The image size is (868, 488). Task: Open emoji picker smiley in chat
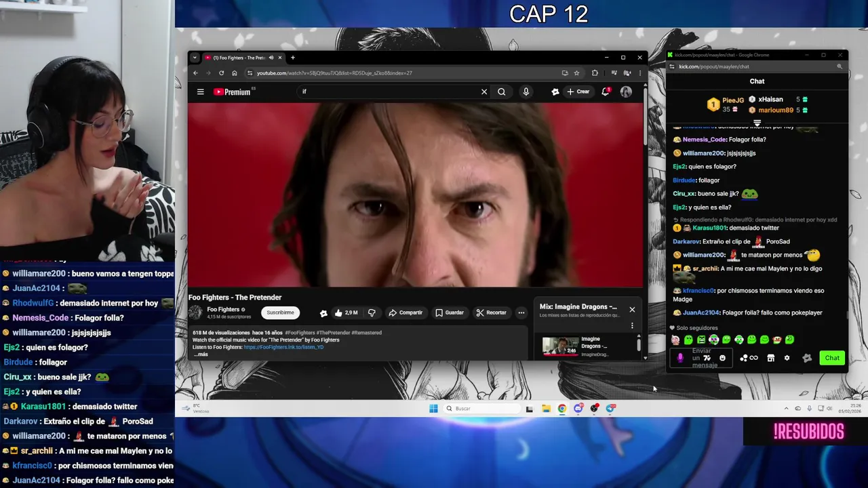(722, 358)
